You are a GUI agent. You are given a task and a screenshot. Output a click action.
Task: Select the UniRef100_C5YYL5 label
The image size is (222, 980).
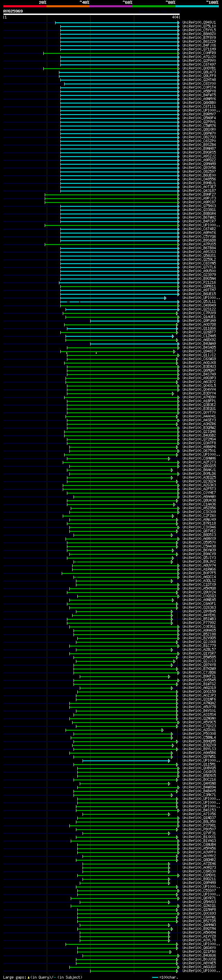coord(199,30)
